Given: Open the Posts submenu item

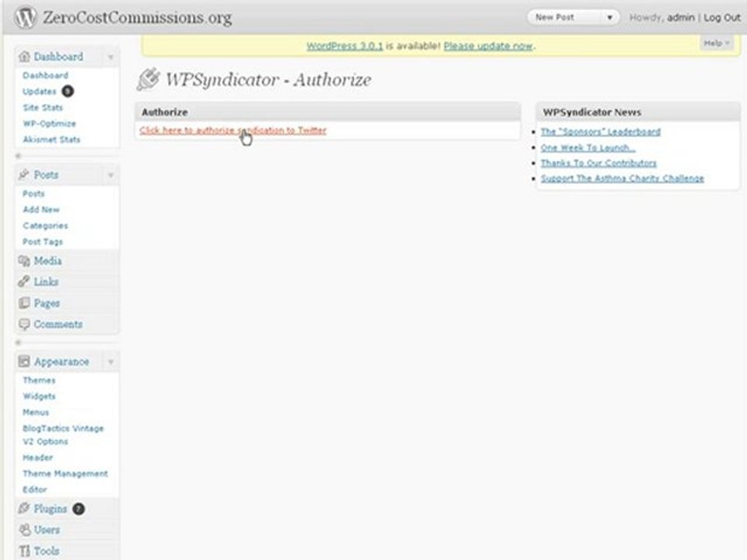Looking at the screenshot, I should (33, 194).
